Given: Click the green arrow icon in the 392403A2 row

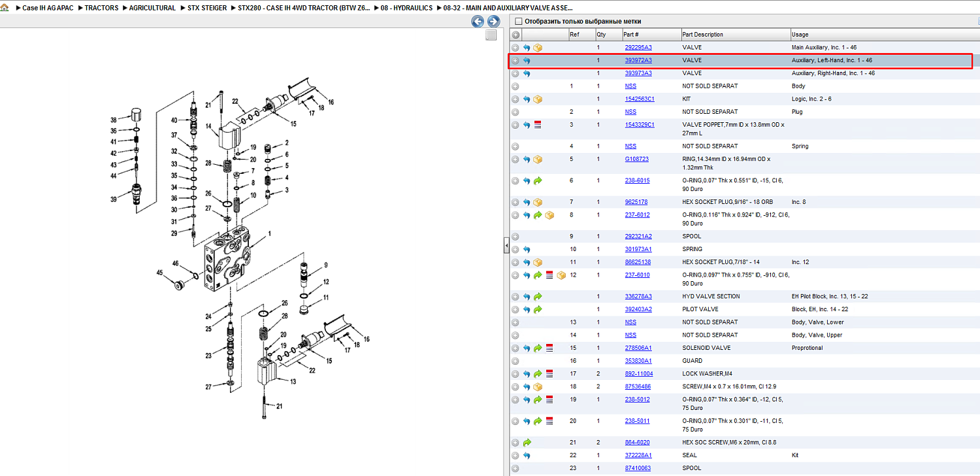Looking at the screenshot, I should click(538, 309).
